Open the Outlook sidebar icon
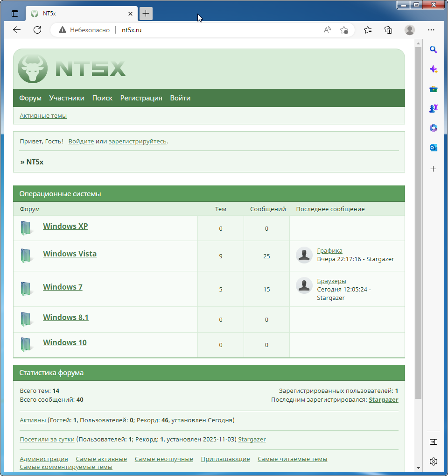The width and height of the screenshot is (448, 476). tap(433, 148)
